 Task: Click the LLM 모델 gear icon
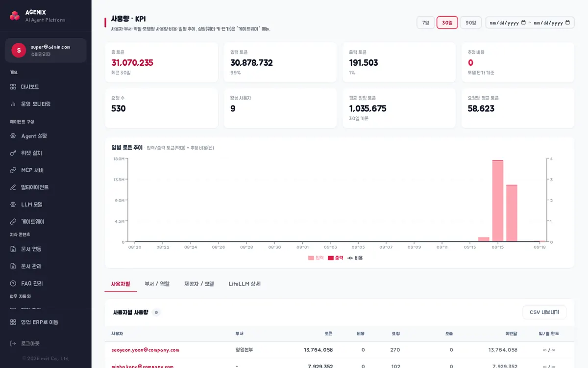coord(13,205)
